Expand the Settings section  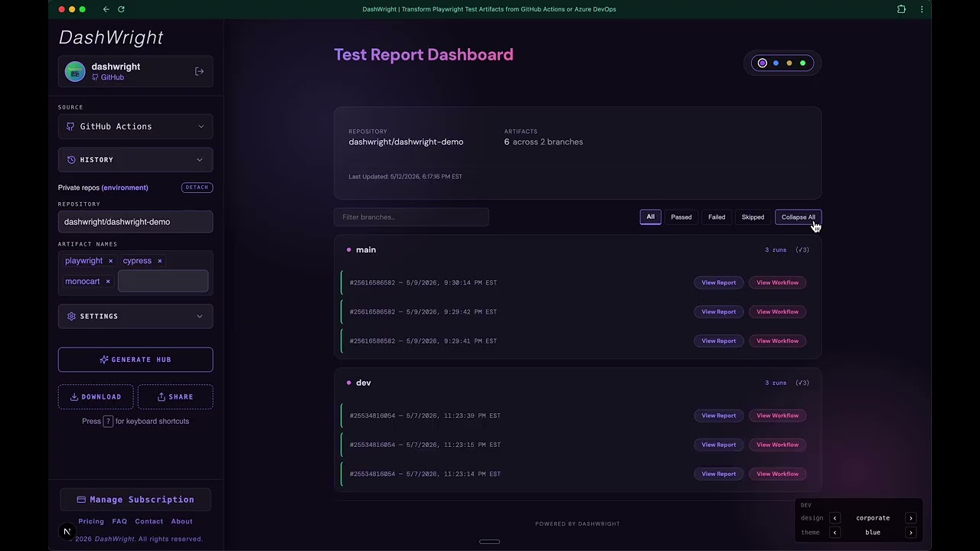tap(136, 316)
